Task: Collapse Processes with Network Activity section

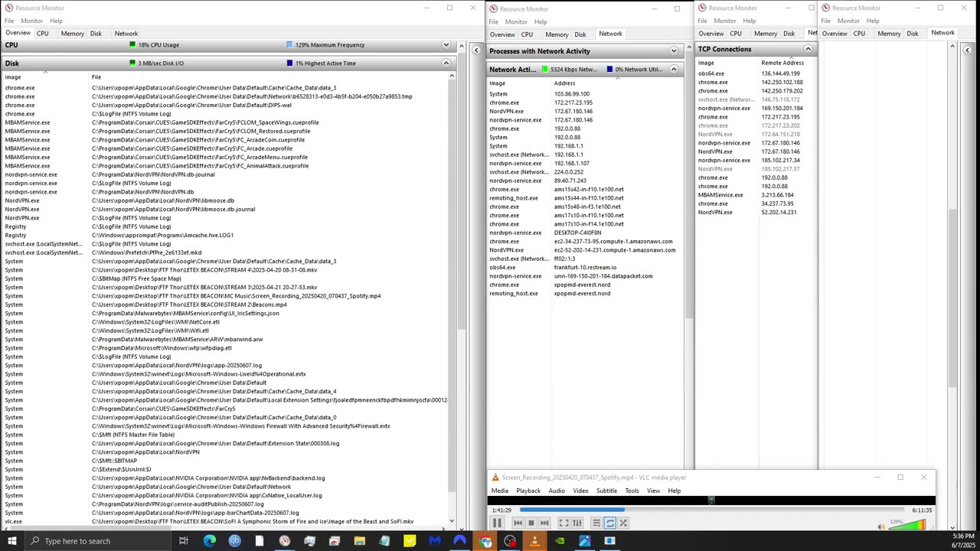Action: point(674,51)
